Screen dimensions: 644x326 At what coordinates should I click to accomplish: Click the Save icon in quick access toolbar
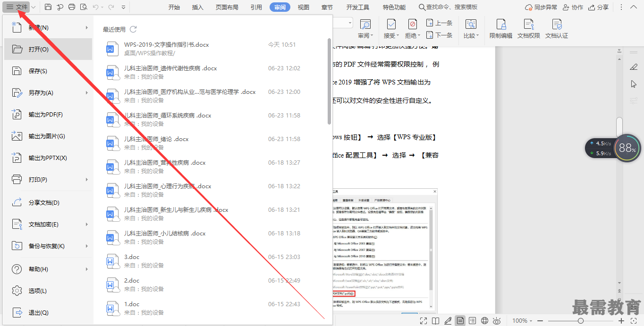48,7
